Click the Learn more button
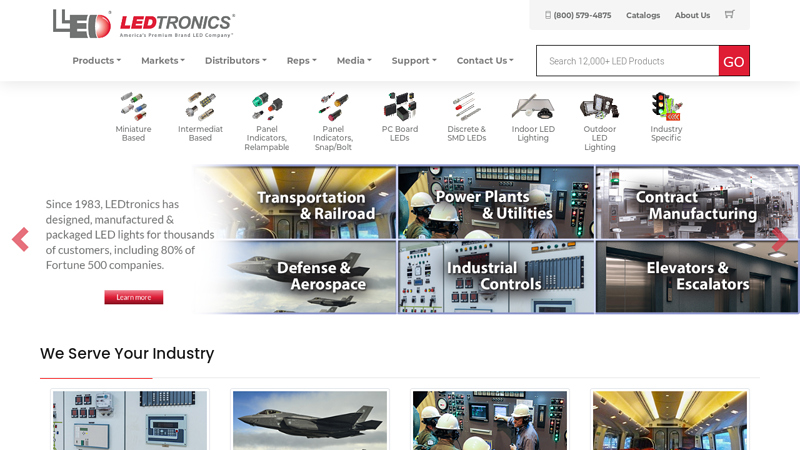This screenshot has height=450, width=800. 134,297
